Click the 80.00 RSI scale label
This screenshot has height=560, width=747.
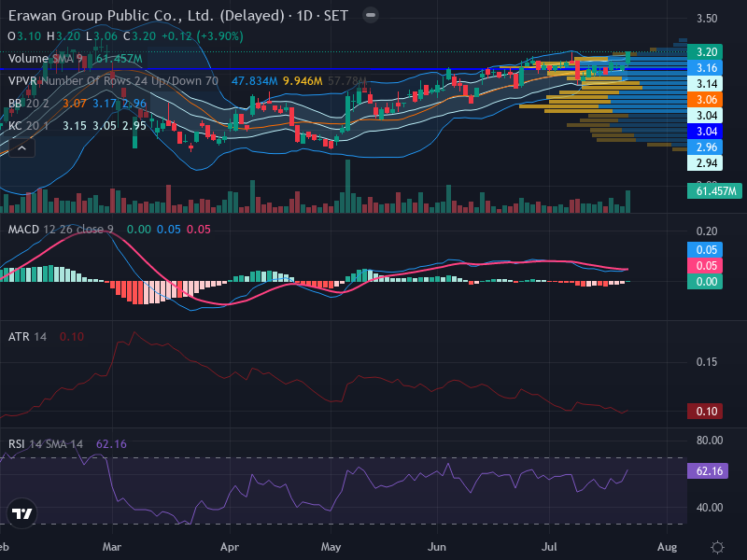[x=710, y=441]
